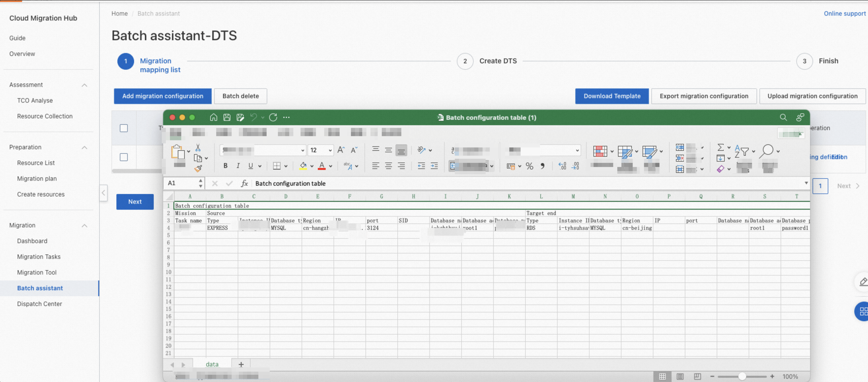Apply Percent Style format
The width and height of the screenshot is (868, 382).
pos(529,166)
